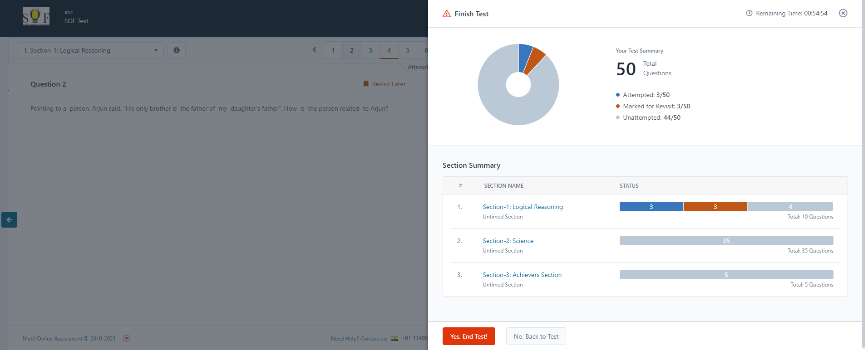Click the orange slice of pie chart
Image resolution: width=868 pixels, height=350 pixels.
click(535, 60)
